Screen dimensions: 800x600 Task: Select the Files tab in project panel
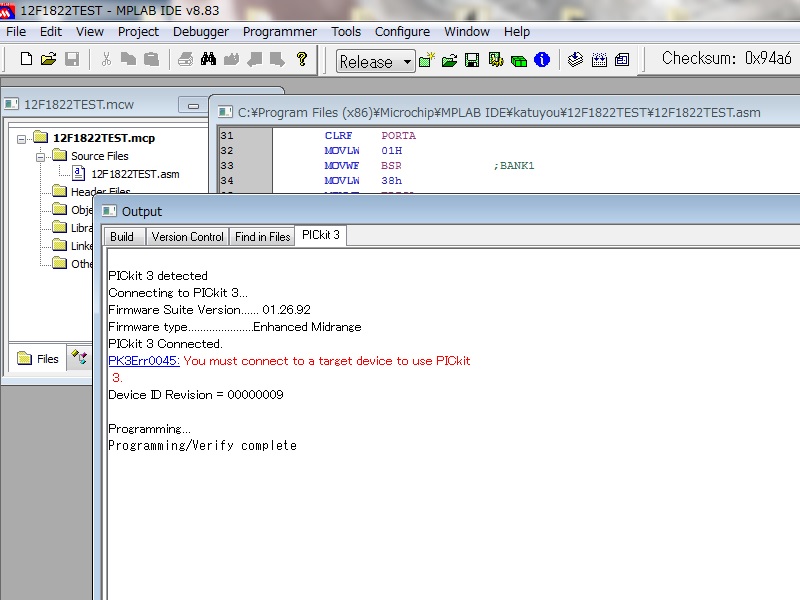coord(40,359)
